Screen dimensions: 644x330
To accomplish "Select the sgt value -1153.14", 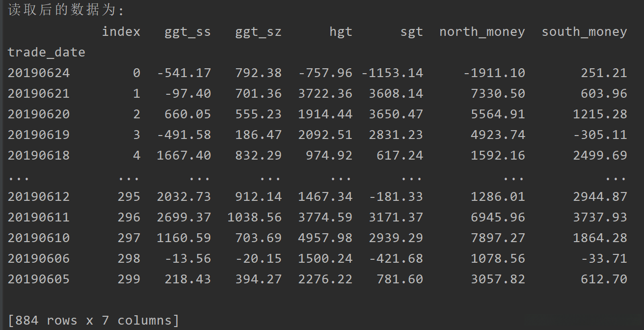I will (392, 73).
